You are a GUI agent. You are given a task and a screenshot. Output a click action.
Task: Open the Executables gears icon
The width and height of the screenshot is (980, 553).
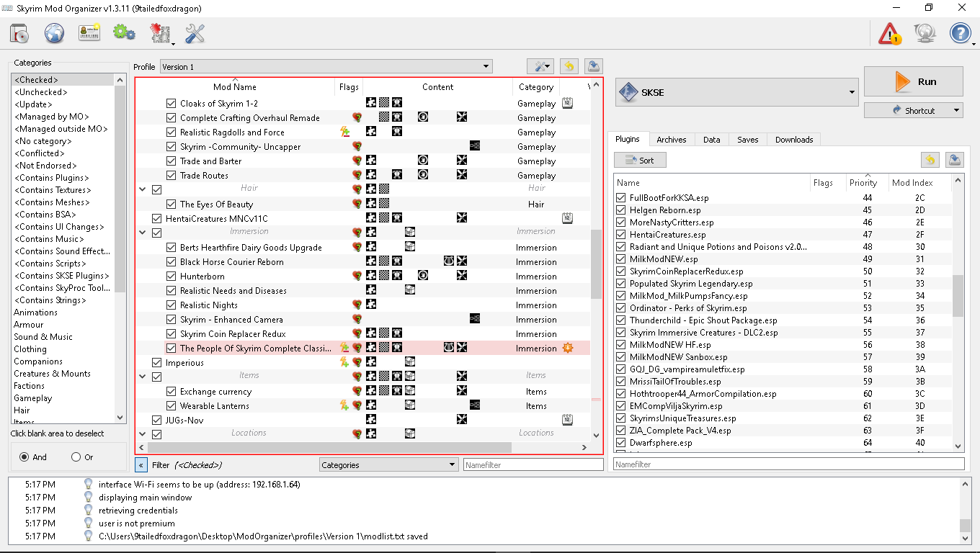(124, 33)
